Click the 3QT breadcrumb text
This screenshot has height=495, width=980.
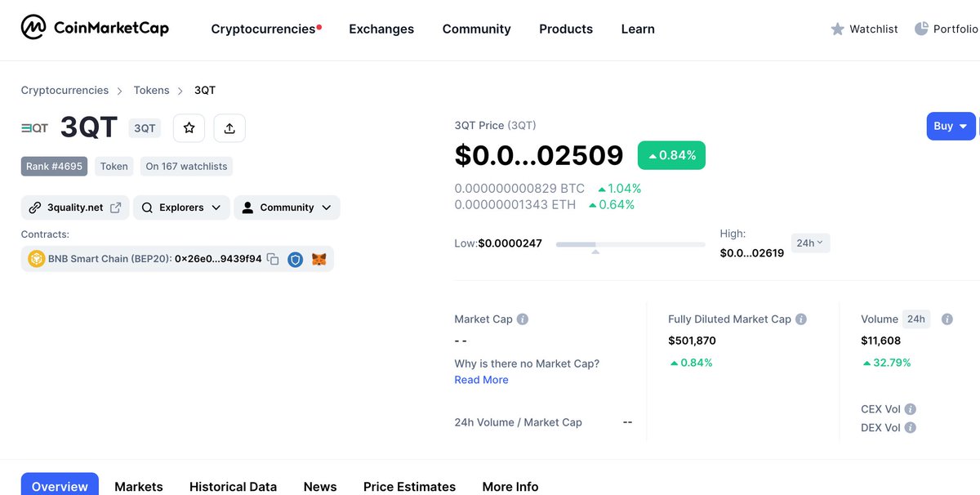point(205,90)
